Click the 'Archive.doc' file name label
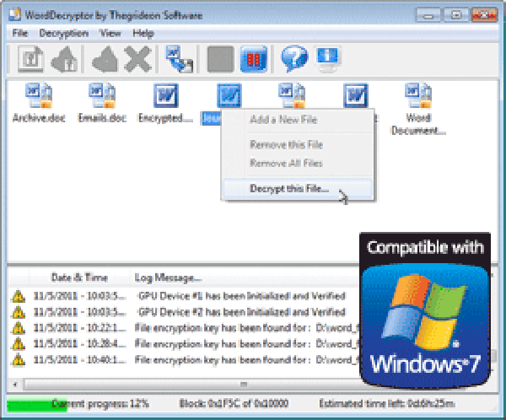Screen dimensions: 506x420 [39, 118]
